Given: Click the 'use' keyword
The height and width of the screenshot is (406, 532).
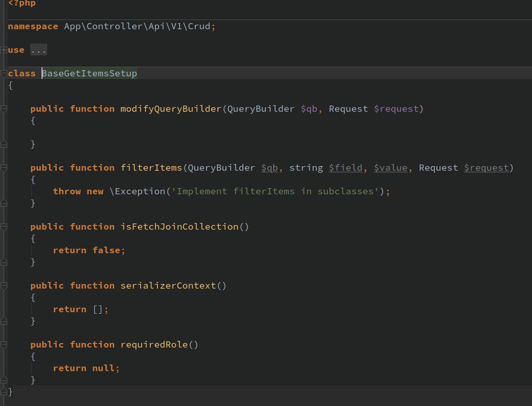Looking at the screenshot, I should (16, 50).
